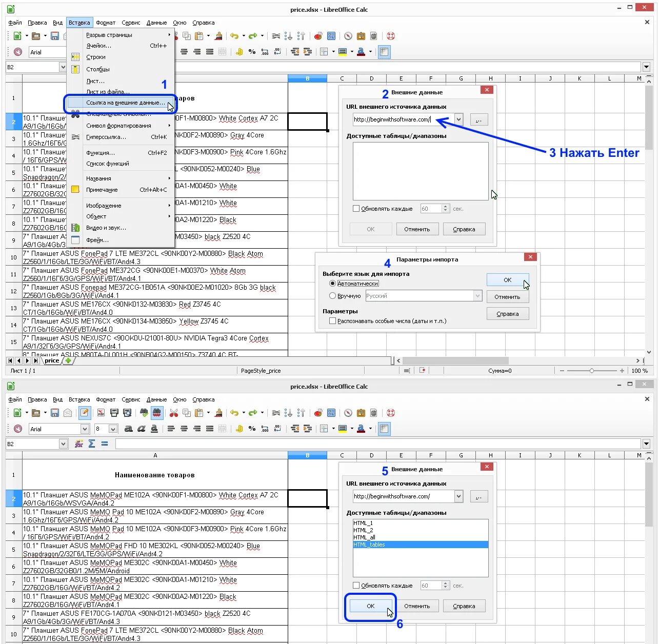The image size is (659, 644).
Task: Click Sort Ascending icon in lower window
Action: pos(289,413)
